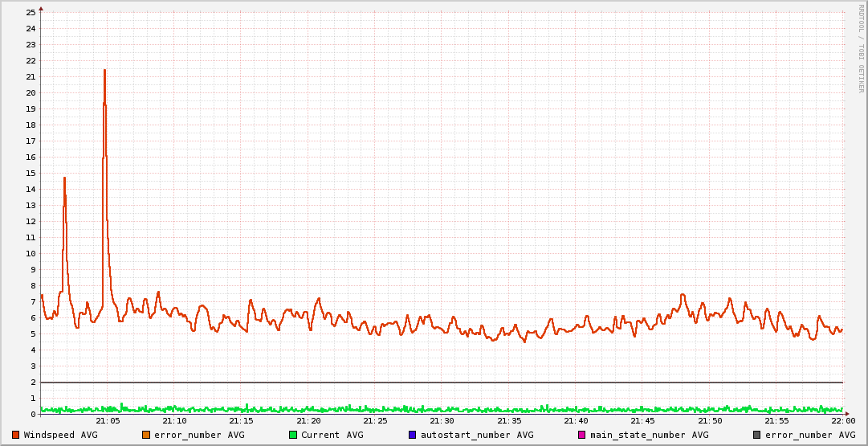Image resolution: width=868 pixels, height=446 pixels.
Task: Click the autostart_number AVG legend label
Action: click(x=477, y=435)
